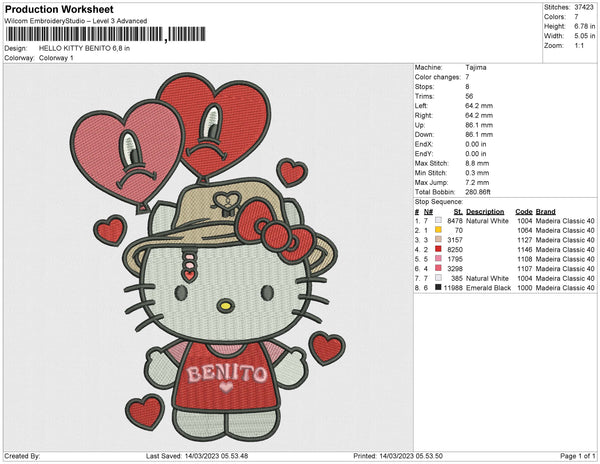Select the pink swatch for code 1107
This screenshot has width=600, height=464.
pos(438,268)
